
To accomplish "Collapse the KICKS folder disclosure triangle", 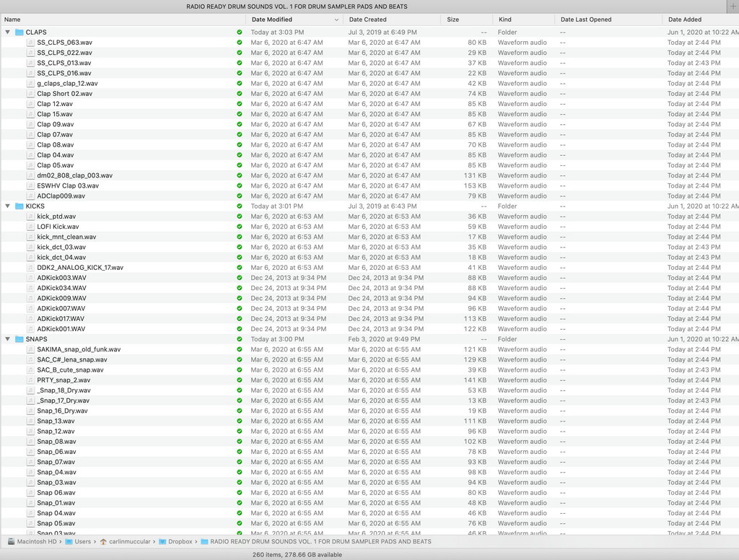I will [8, 206].
